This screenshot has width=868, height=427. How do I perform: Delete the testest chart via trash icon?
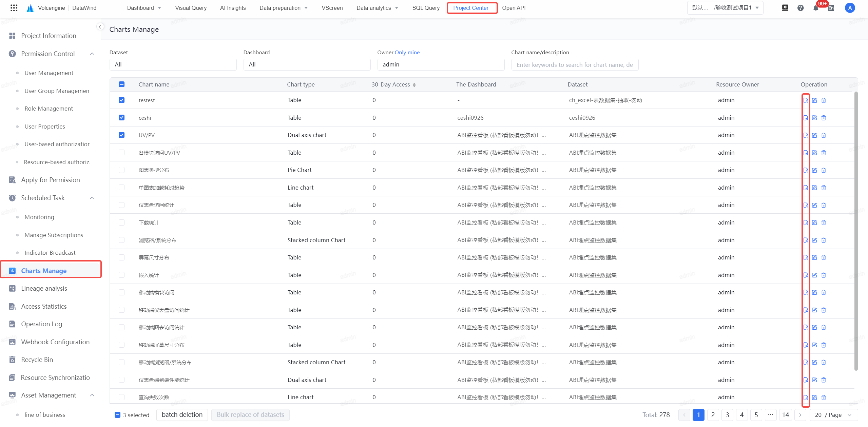click(x=824, y=100)
